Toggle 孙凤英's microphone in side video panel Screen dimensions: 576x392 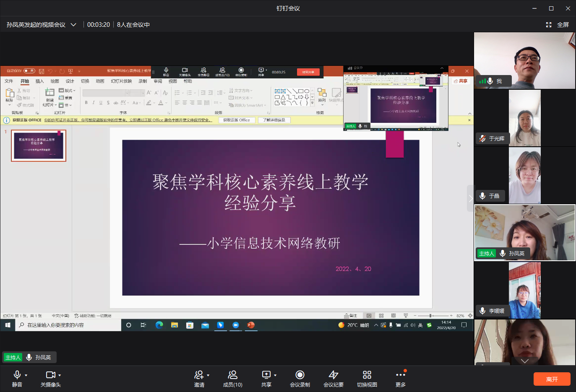[503, 253]
